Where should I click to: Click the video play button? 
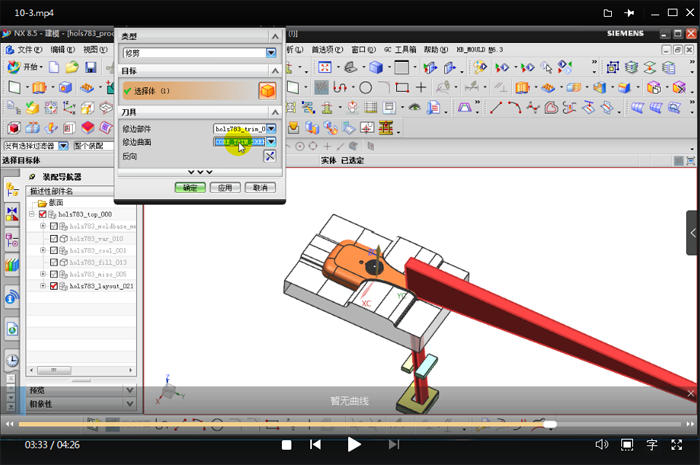pos(354,444)
